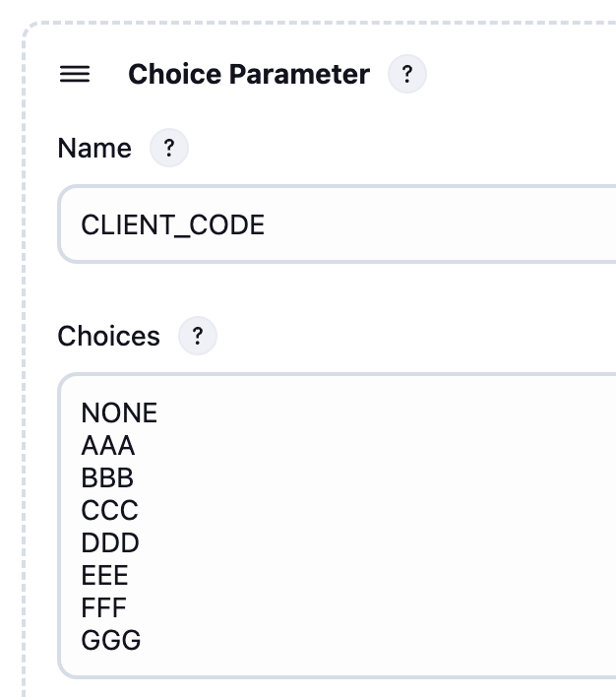Click the drag handle beside Choice Parameter
Viewport: 616px width, 697px height.
click(75, 74)
